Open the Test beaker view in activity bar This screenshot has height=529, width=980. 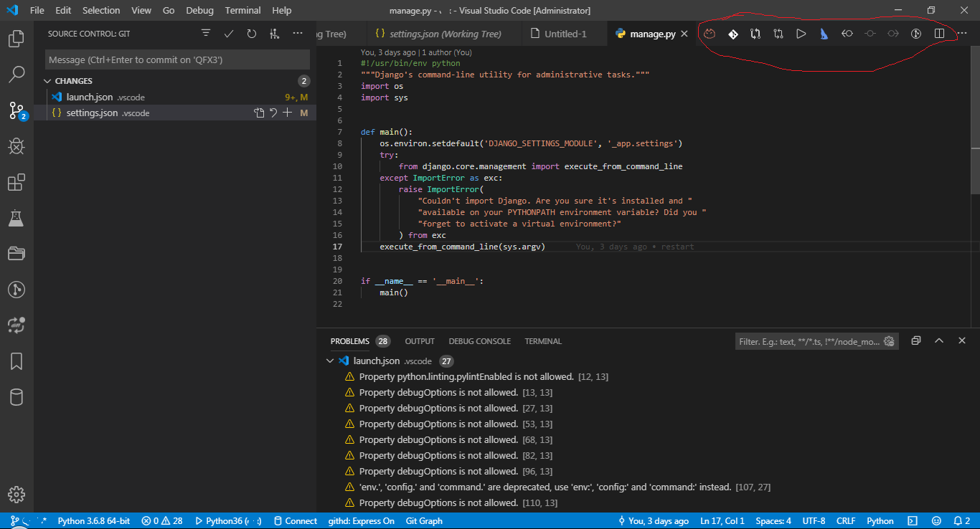click(17, 218)
